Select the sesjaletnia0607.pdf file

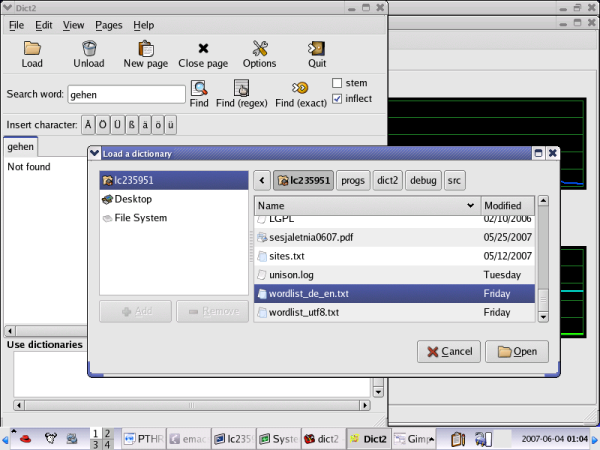pyautogui.click(x=395, y=237)
